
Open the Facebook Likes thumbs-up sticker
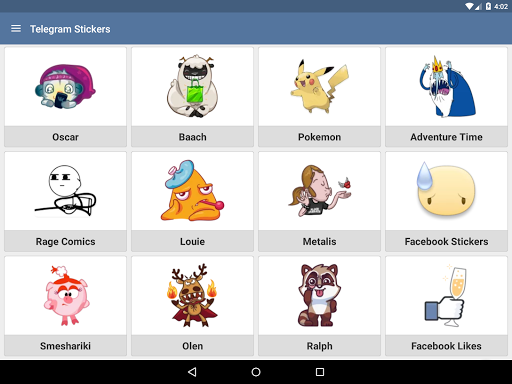446,296
